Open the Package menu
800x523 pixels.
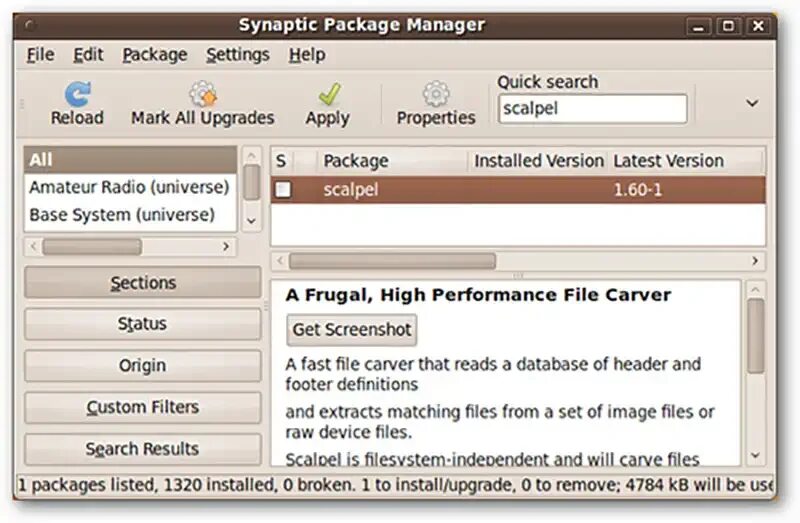click(x=154, y=55)
